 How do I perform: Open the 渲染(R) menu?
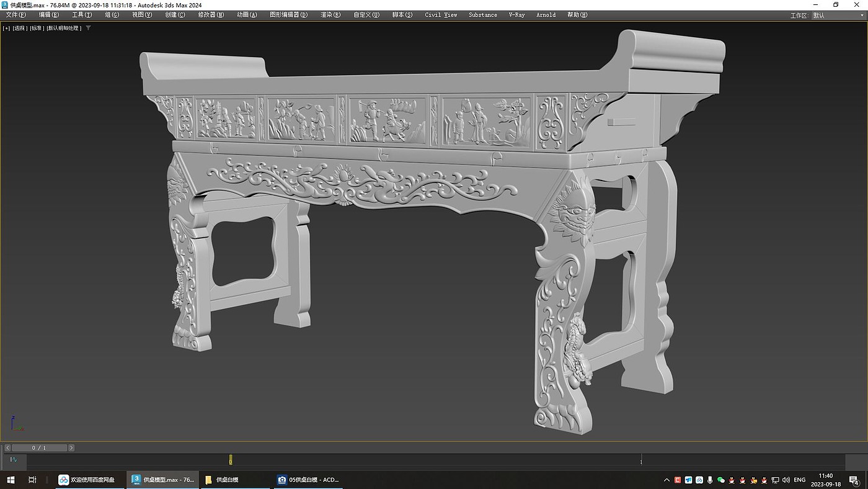pyautogui.click(x=330, y=15)
